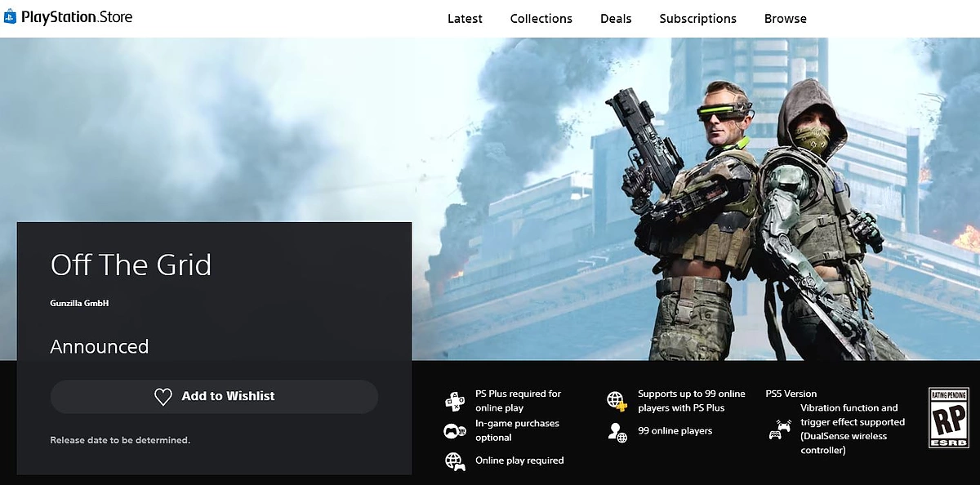
Task: Click 'Online play required' text
Action: (519, 461)
